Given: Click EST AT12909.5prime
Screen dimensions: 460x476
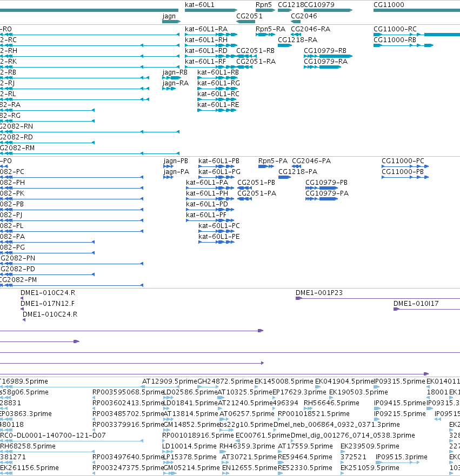Looking at the screenshot, I should [x=170, y=381].
